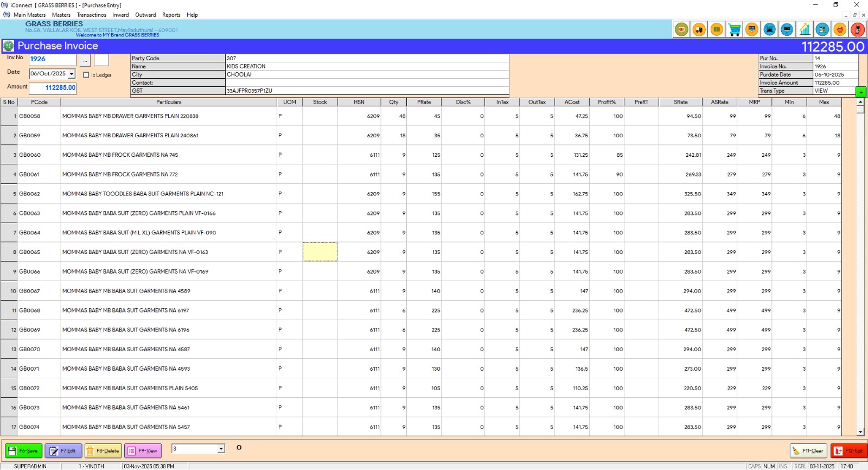Click the delivery truck toolbar icon
The image size is (868, 470).
[699, 30]
